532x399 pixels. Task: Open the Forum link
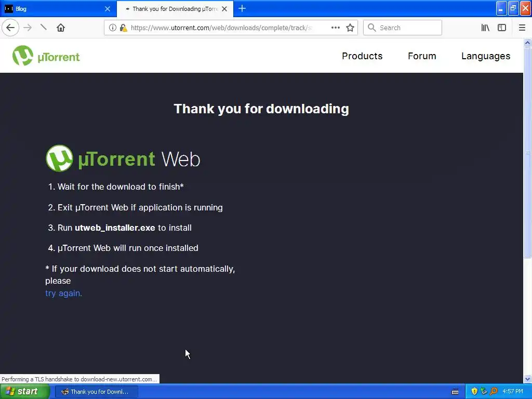click(422, 56)
